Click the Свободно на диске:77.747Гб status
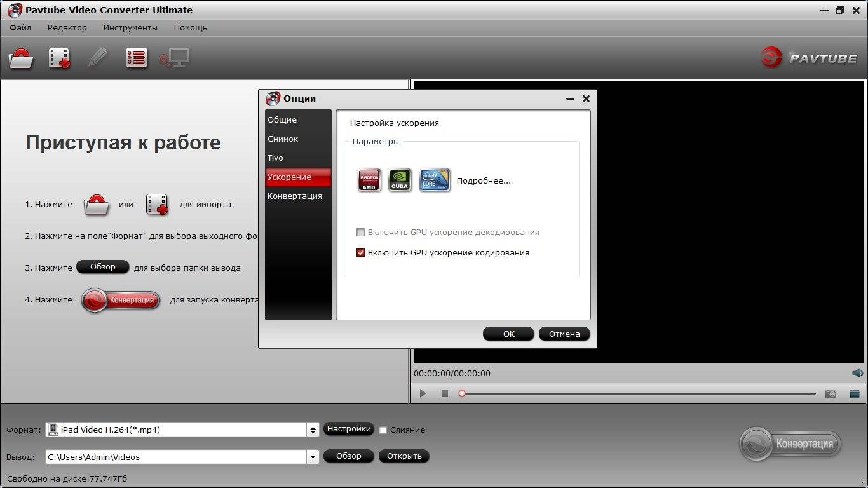Screen dimensions: 868x488 click(x=67, y=478)
